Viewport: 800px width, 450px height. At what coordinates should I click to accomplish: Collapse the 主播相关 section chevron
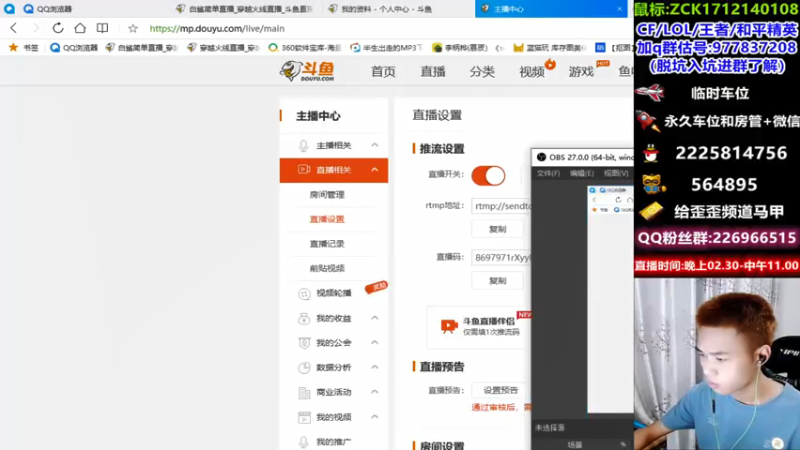tap(375, 145)
